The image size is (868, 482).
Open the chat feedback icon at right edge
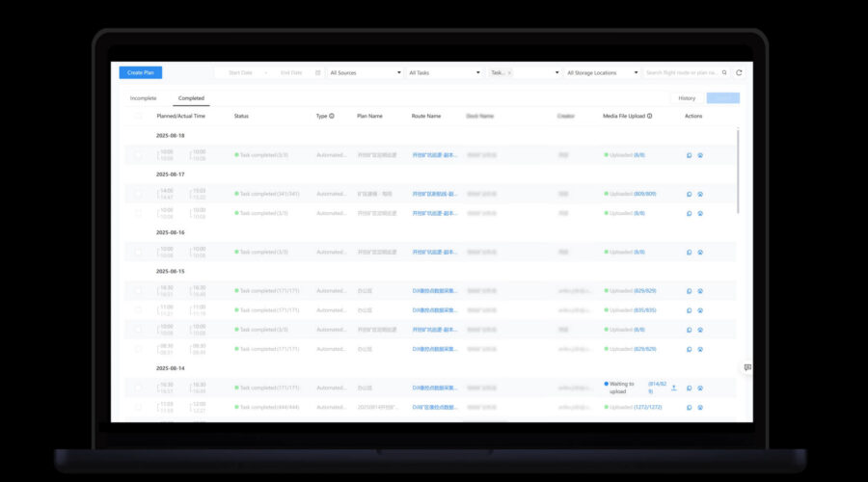tap(747, 367)
